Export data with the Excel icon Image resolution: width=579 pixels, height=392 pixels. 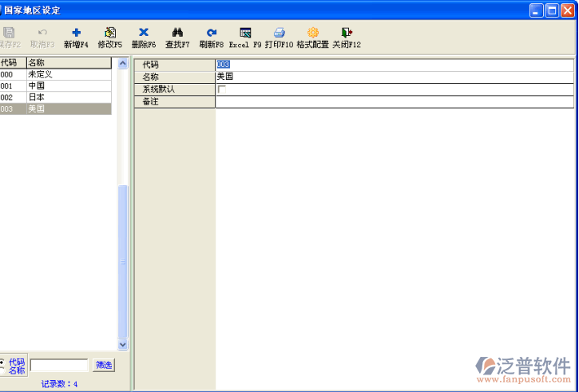(245, 33)
